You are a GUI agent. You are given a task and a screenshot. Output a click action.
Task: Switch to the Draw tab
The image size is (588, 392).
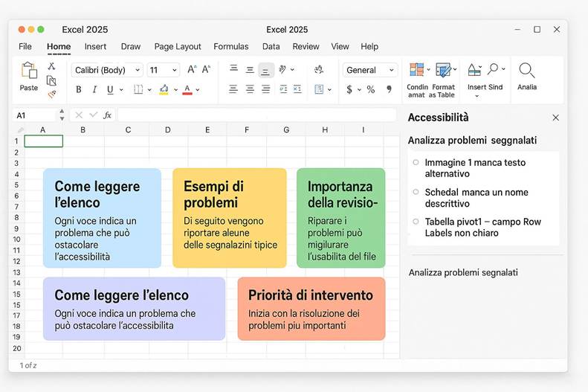coord(131,47)
